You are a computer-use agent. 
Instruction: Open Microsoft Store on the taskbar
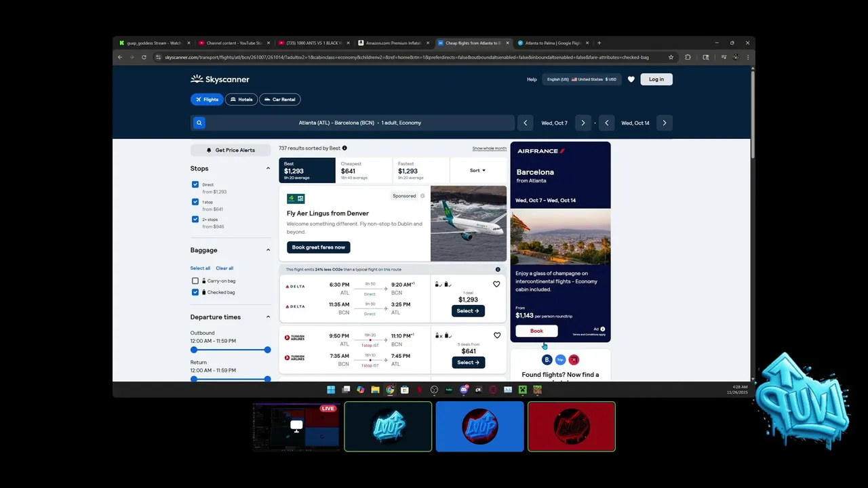[405, 390]
